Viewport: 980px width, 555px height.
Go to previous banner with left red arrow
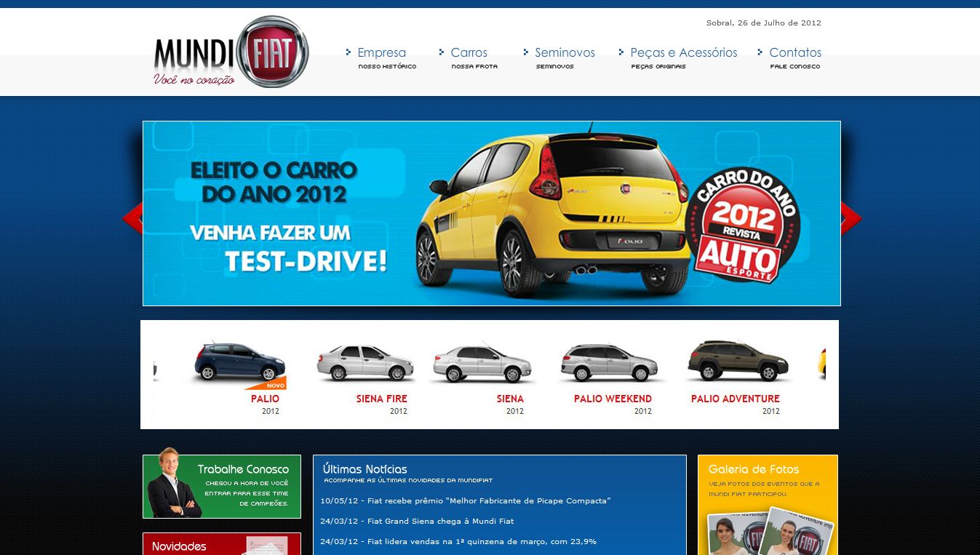click(132, 218)
